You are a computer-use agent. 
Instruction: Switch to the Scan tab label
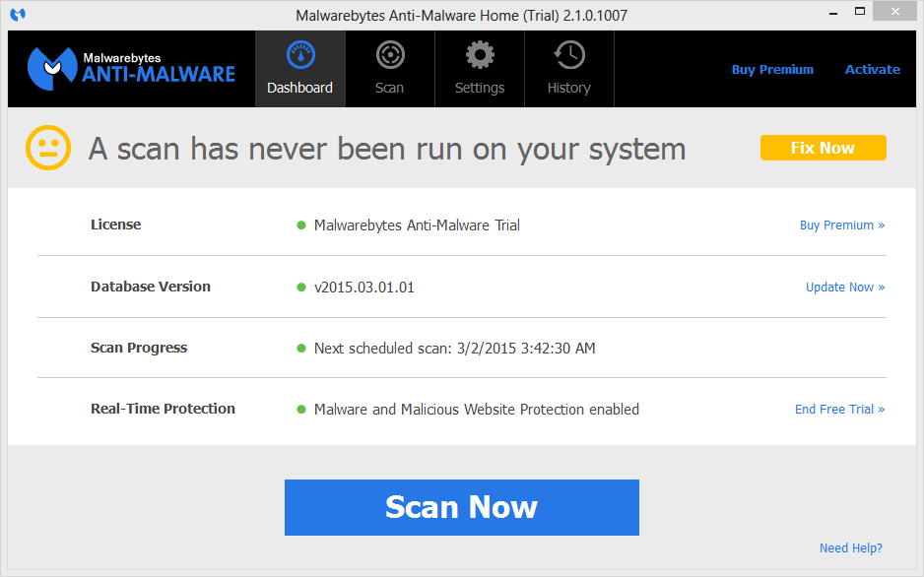pos(389,88)
